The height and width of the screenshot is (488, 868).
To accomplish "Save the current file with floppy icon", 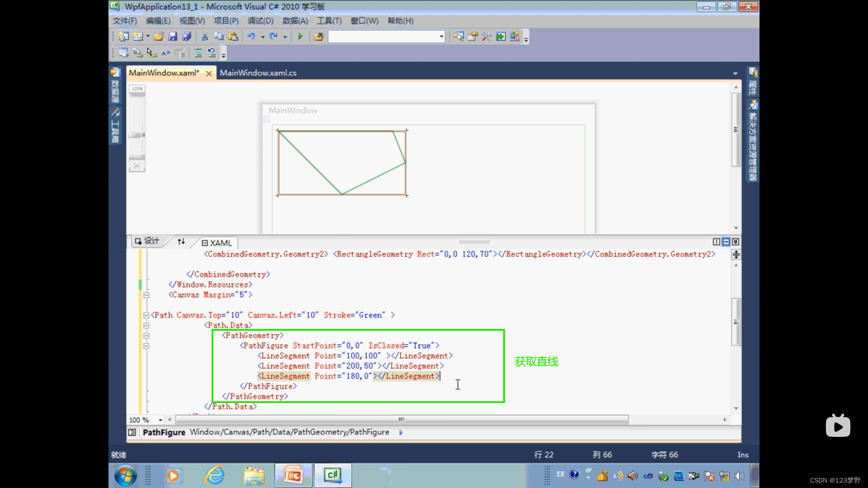I will [x=173, y=37].
